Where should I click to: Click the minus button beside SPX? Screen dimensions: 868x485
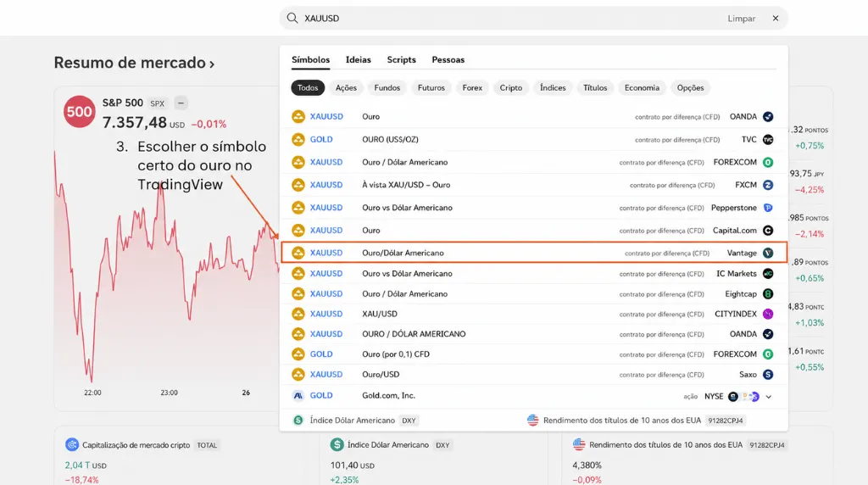[x=181, y=103]
